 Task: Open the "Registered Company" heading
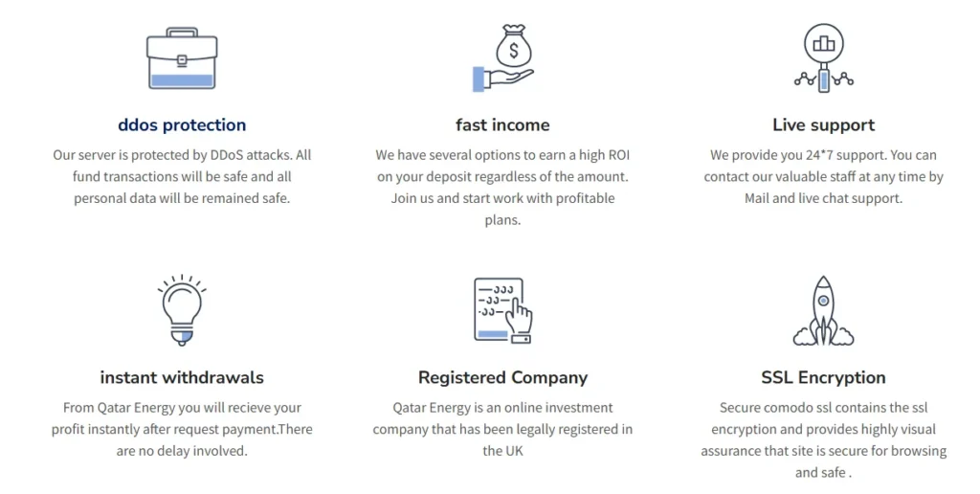click(502, 377)
